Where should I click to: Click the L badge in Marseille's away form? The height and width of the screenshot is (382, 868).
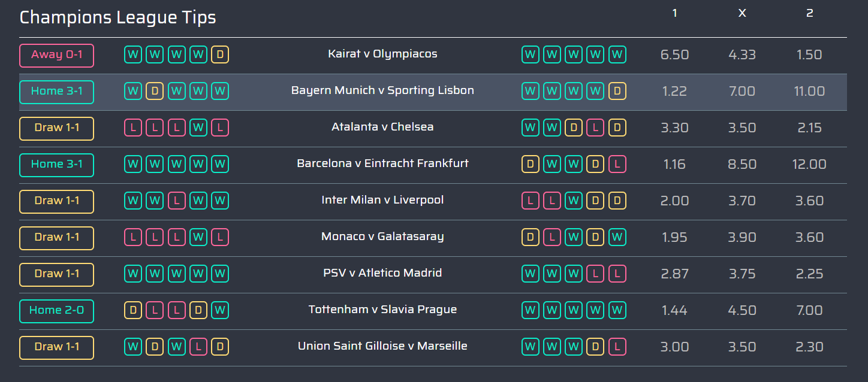pyautogui.click(x=617, y=347)
